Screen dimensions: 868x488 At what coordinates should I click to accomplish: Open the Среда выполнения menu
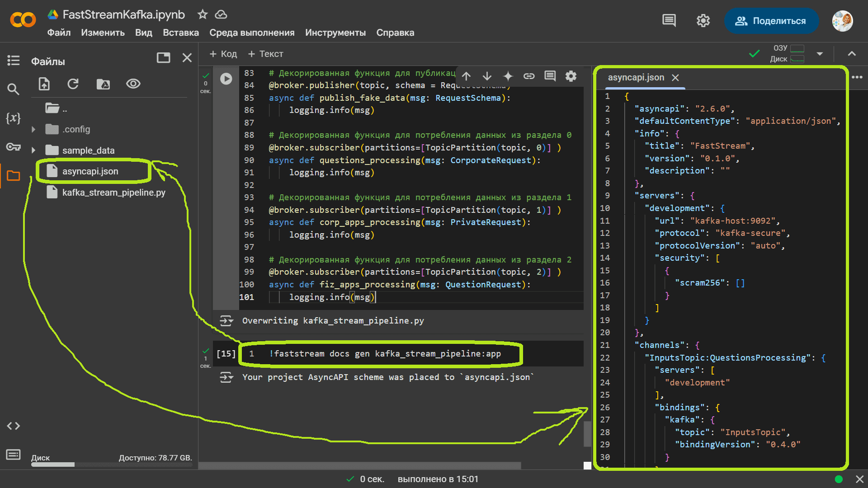(252, 33)
